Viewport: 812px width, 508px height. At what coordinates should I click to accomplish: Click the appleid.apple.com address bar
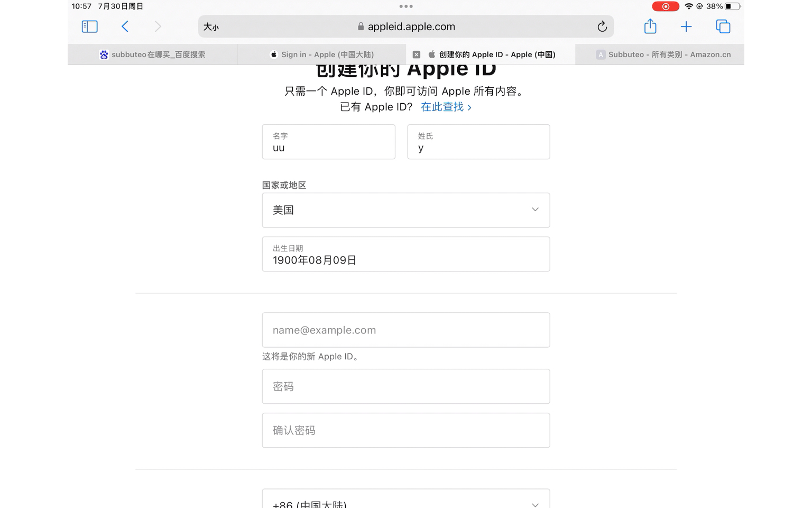pos(406,26)
